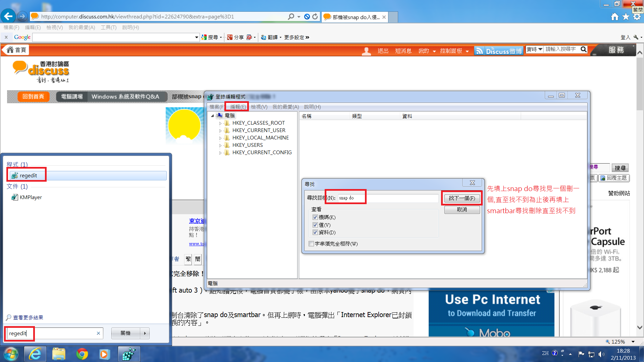Open Google Chrome from taskbar
Screen dimensions: 644x362
tap(82, 354)
